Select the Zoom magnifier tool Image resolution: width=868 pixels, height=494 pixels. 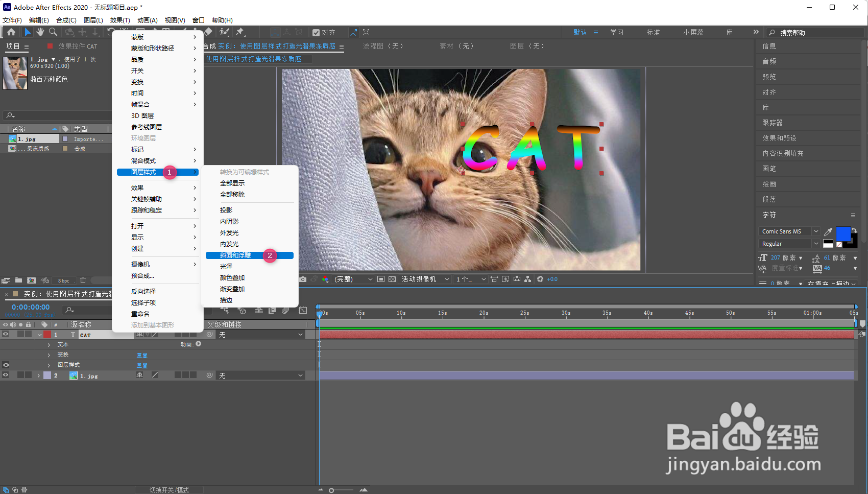[53, 32]
